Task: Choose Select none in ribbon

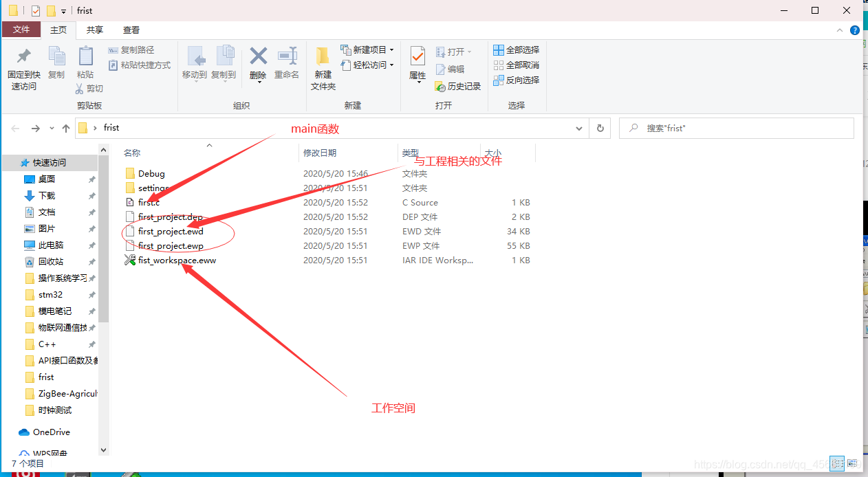Action: (x=517, y=65)
